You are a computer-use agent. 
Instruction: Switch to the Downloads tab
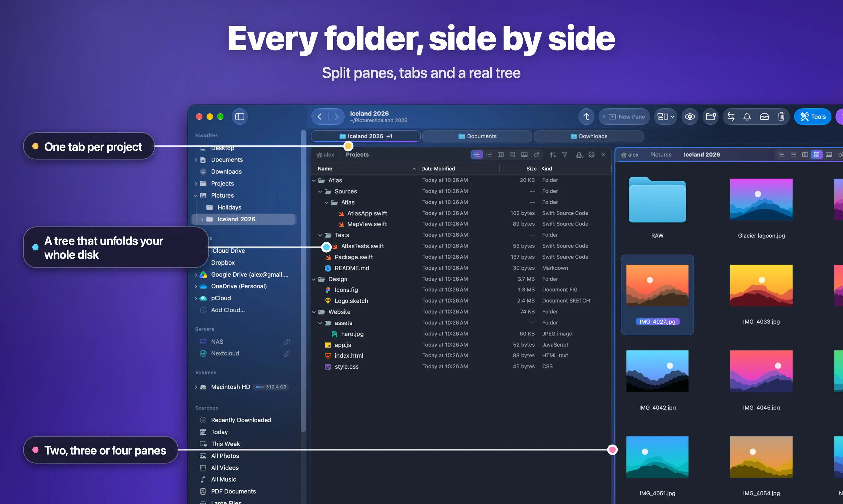pyautogui.click(x=589, y=136)
